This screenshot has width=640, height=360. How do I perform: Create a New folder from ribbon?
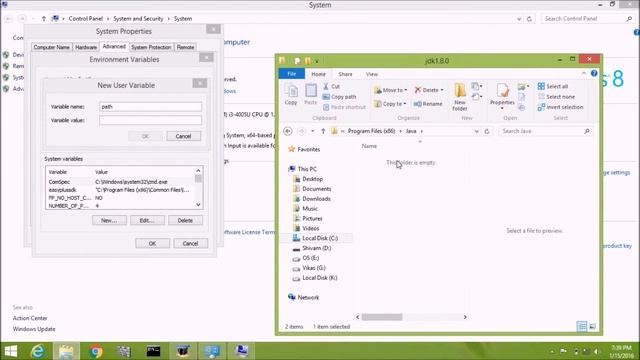[460, 97]
